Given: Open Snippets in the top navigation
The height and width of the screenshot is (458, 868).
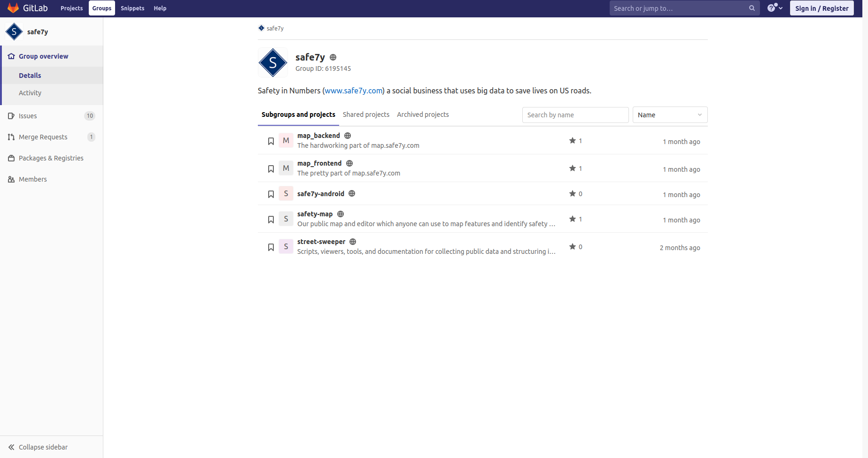Looking at the screenshot, I should (x=132, y=8).
